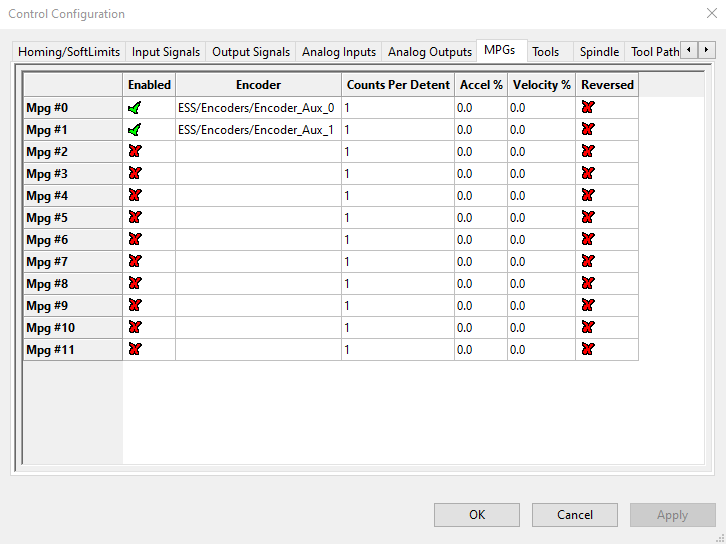This screenshot has height=544, width=726.
Task: Open Encoder cell for Mpg #0
Action: click(x=257, y=108)
